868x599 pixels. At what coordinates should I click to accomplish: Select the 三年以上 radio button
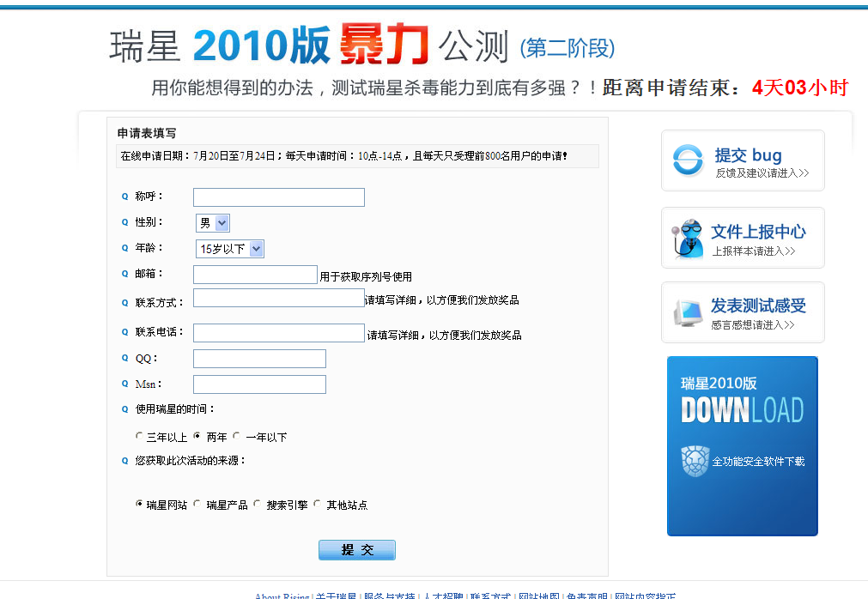point(139,436)
